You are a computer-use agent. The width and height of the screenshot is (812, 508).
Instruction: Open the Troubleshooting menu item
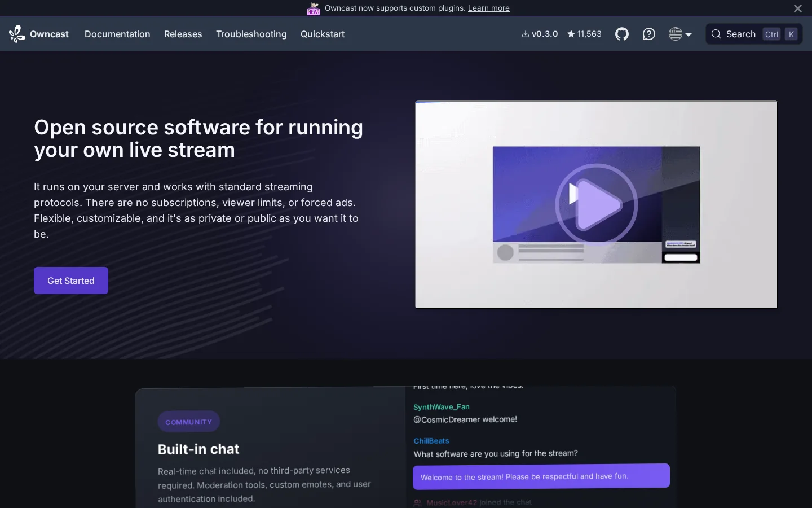click(x=251, y=34)
